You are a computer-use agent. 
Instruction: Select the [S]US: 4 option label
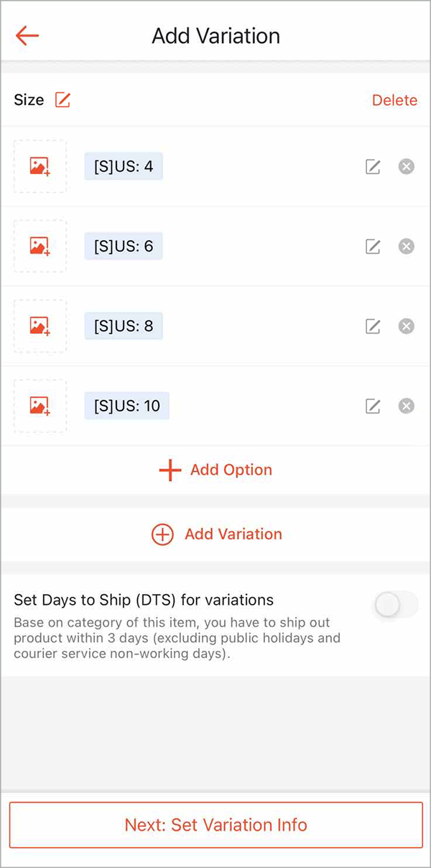click(x=123, y=165)
